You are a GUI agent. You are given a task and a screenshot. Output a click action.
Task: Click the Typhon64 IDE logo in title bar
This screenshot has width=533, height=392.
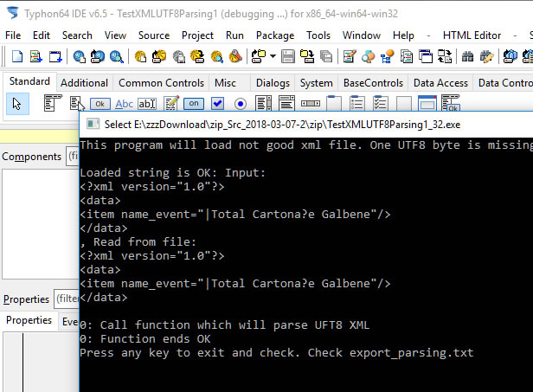[x=13, y=13]
